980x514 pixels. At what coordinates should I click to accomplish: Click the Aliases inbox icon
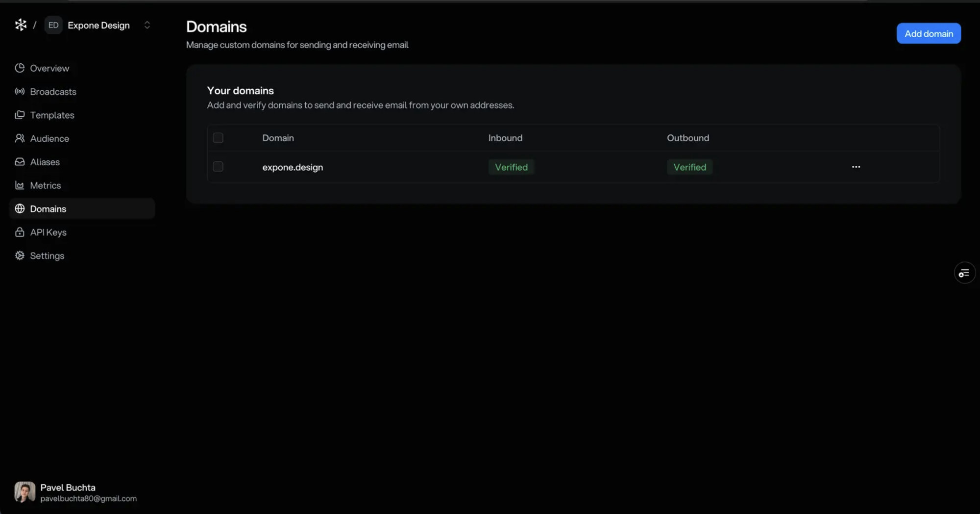[x=20, y=162]
